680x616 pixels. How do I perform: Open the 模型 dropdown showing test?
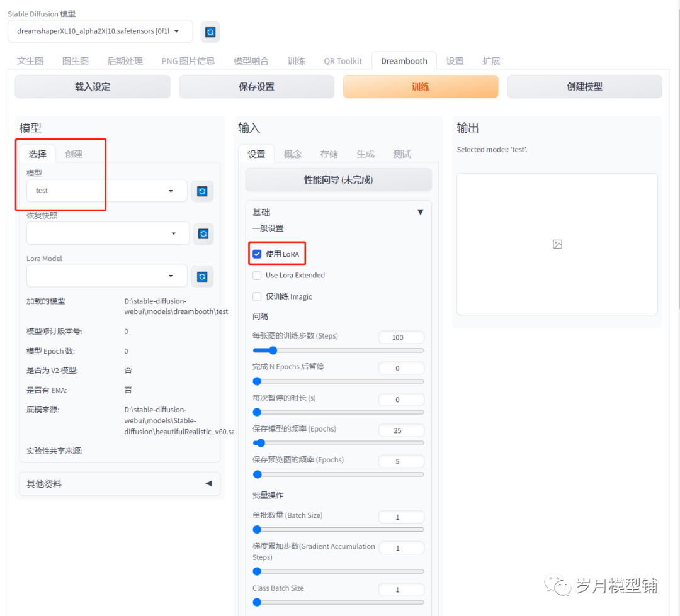point(106,191)
